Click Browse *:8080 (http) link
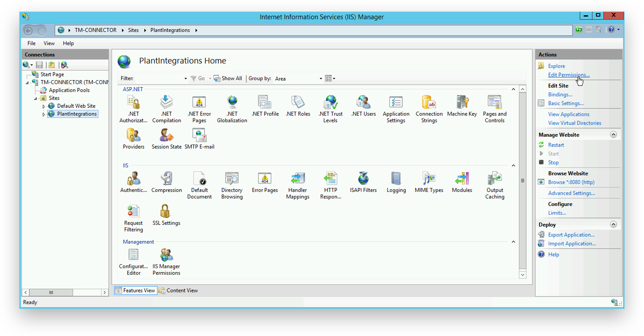The width and height of the screenshot is (644, 336). (571, 182)
